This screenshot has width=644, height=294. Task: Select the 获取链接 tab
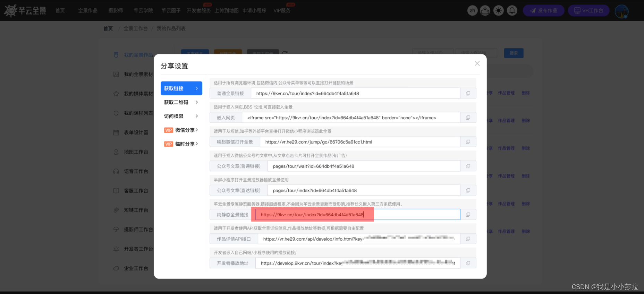click(x=181, y=88)
